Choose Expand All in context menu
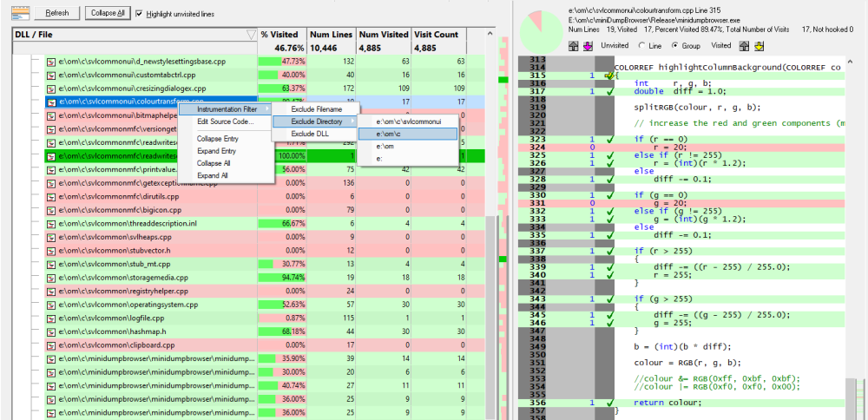 pyautogui.click(x=227, y=175)
